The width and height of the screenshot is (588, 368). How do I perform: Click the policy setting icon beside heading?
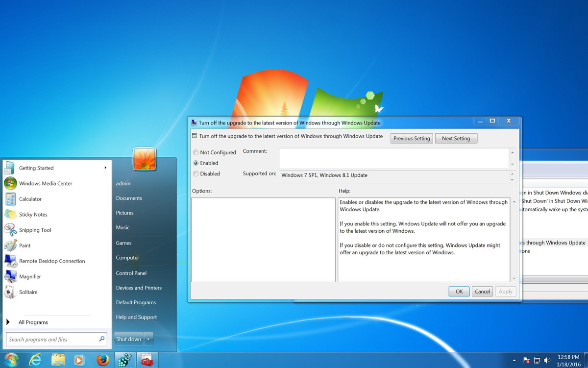point(195,136)
